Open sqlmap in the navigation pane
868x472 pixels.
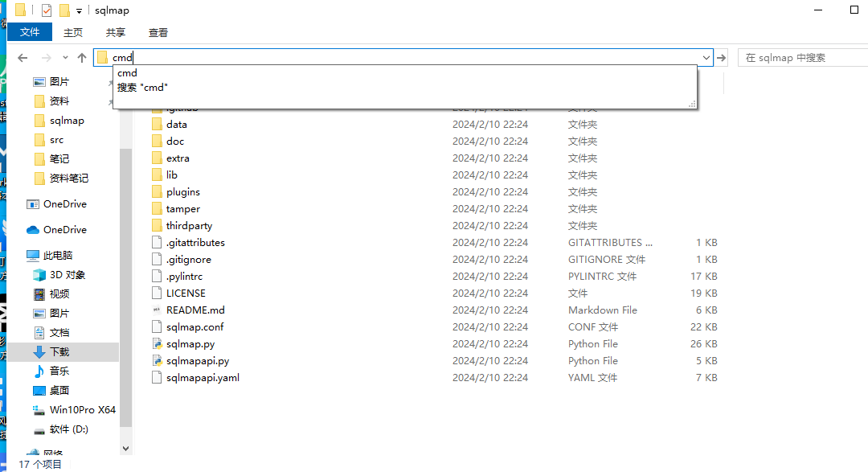pos(67,121)
